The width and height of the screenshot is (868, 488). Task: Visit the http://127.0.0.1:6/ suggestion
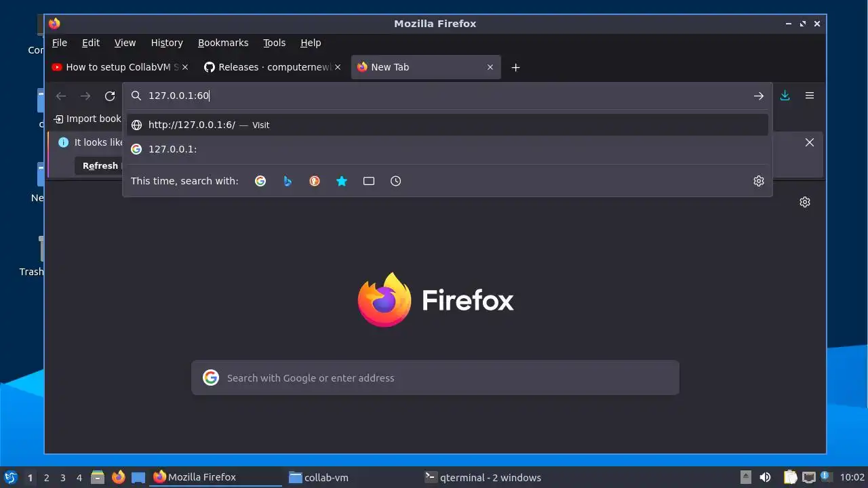click(x=448, y=125)
